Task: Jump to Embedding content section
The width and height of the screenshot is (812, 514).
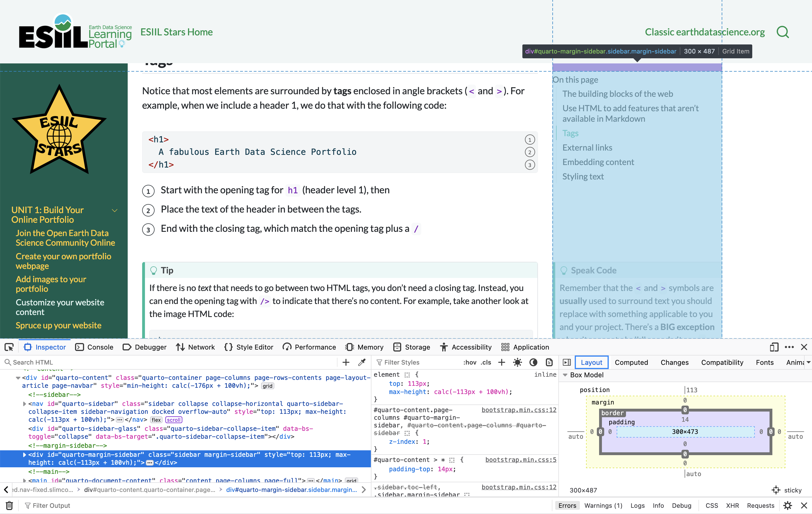Action: pyautogui.click(x=598, y=162)
